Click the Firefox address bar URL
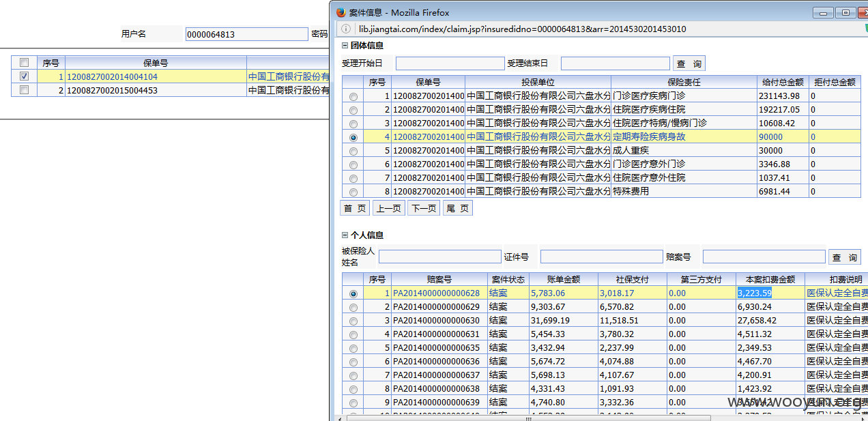Viewport: 868px width, 421px height. (523, 29)
